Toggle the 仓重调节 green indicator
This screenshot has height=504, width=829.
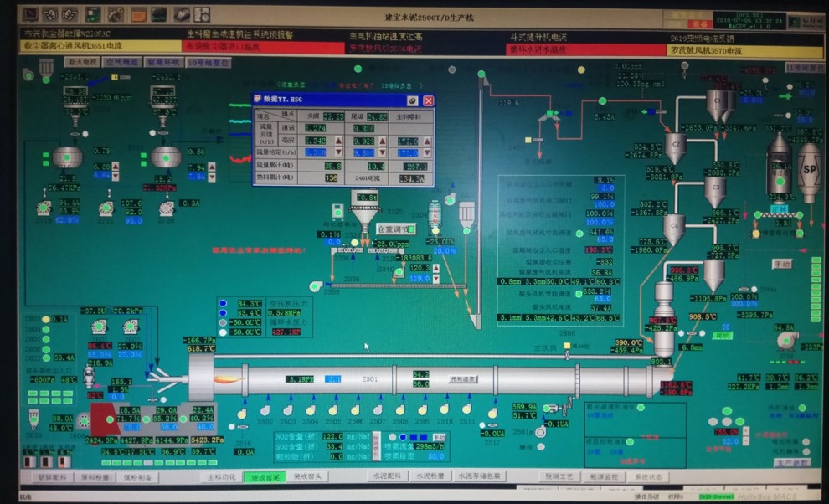pyautogui.click(x=410, y=228)
